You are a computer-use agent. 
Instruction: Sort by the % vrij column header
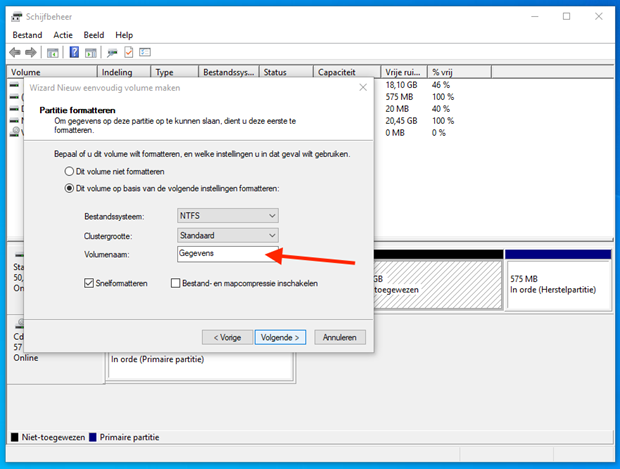(459, 72)
